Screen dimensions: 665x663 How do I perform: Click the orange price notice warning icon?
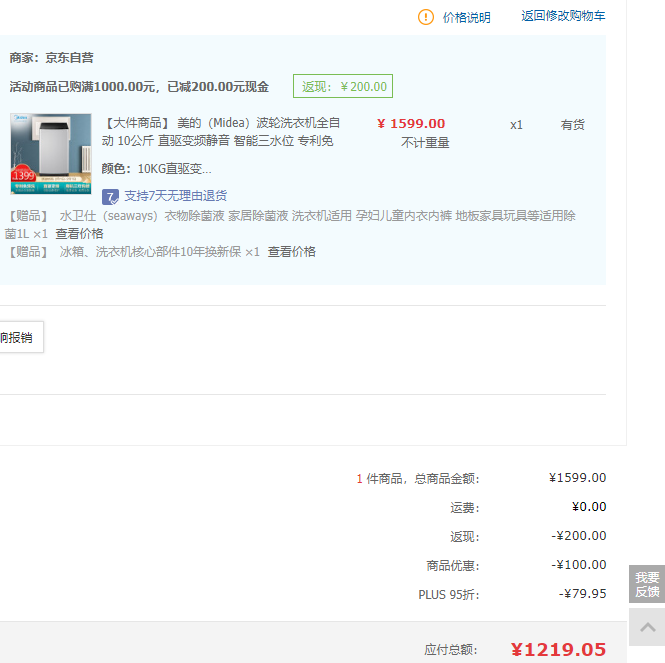(x=426, y=17)
